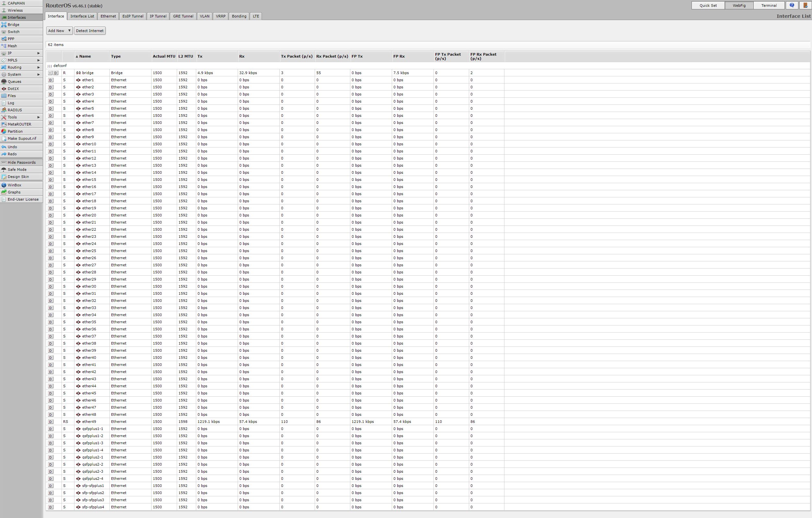Toggle disable D button for ether1
The image size is (812, 518).
point(51,80)
